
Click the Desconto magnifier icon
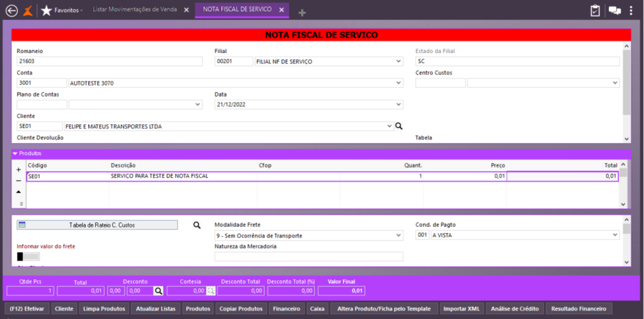(158, 291)
